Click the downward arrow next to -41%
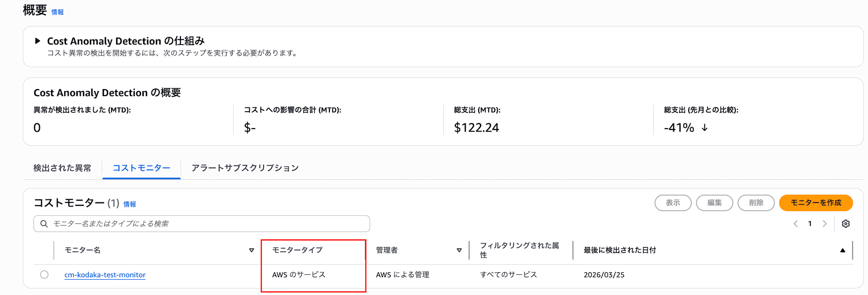The width and height of the screenshot is (868, 295). pos(705,128)
